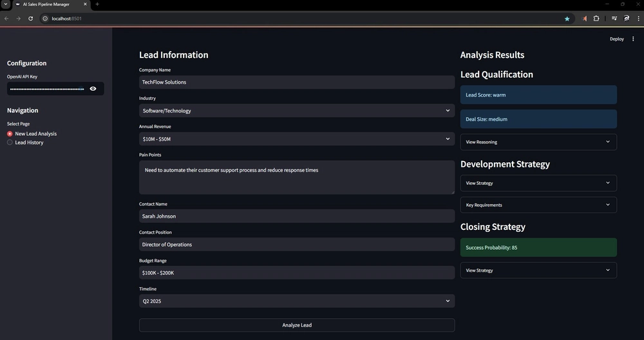644x340 pixels.
Task: Expand View Strategy under Development Strategy
Action: 538,183
